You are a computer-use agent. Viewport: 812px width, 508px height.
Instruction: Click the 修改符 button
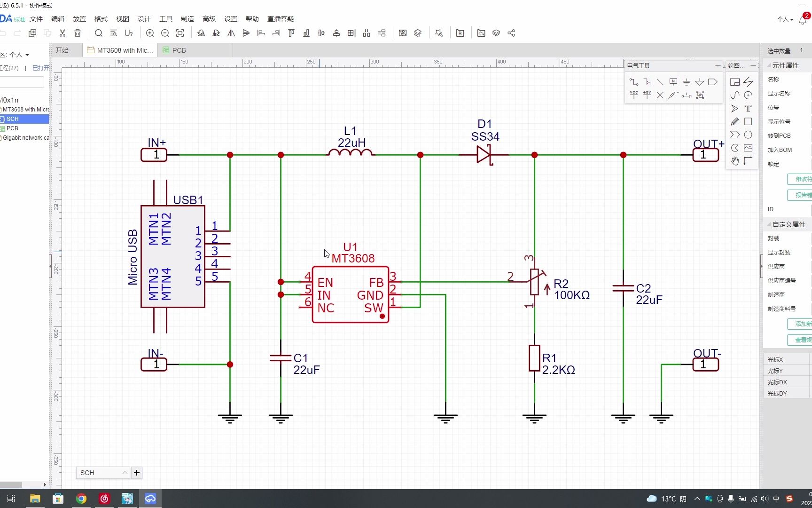pos(799,179)
